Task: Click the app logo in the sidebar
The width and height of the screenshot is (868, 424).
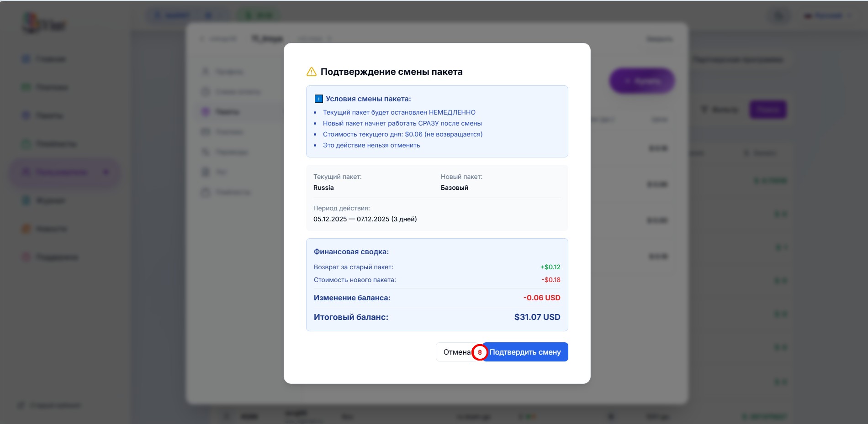Action: coord(43,24)
